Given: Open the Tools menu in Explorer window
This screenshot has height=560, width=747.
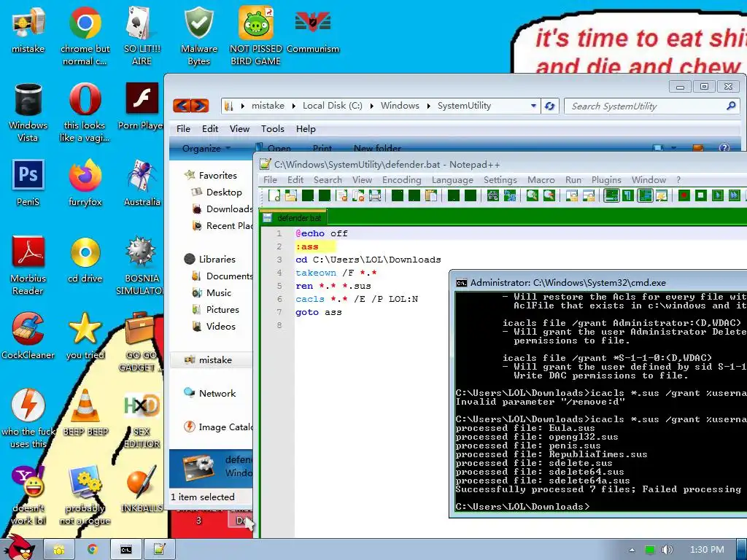Looking at the screenshot, I should 273,128.
